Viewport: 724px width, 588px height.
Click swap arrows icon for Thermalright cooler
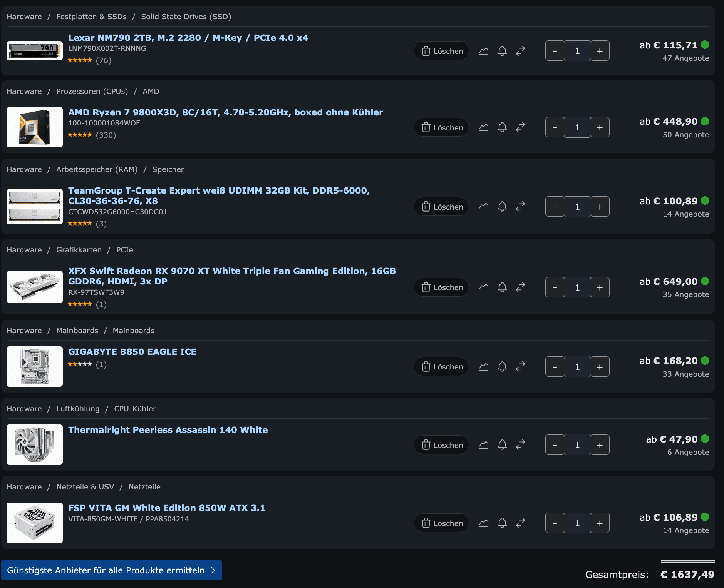[x=520, y=445]
